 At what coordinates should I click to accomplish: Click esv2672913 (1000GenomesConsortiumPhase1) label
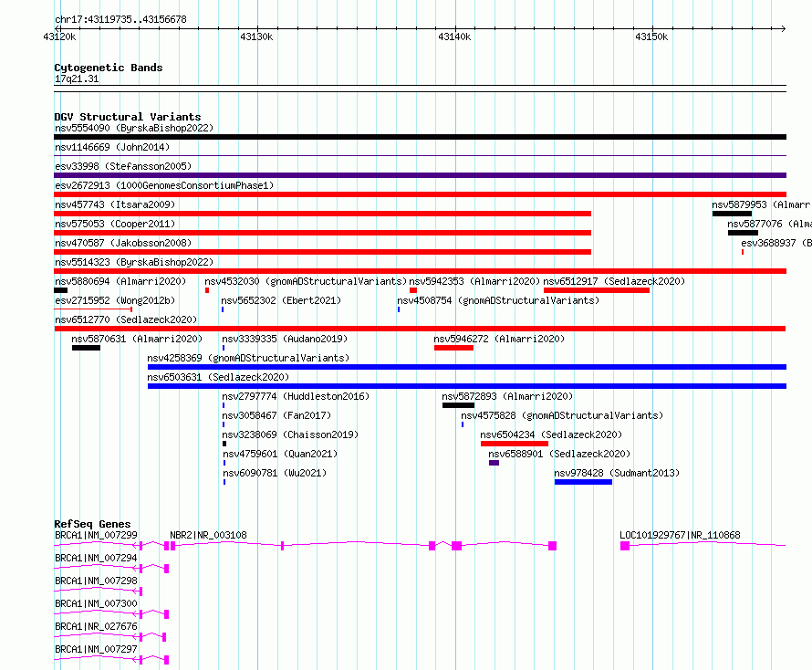164,185
